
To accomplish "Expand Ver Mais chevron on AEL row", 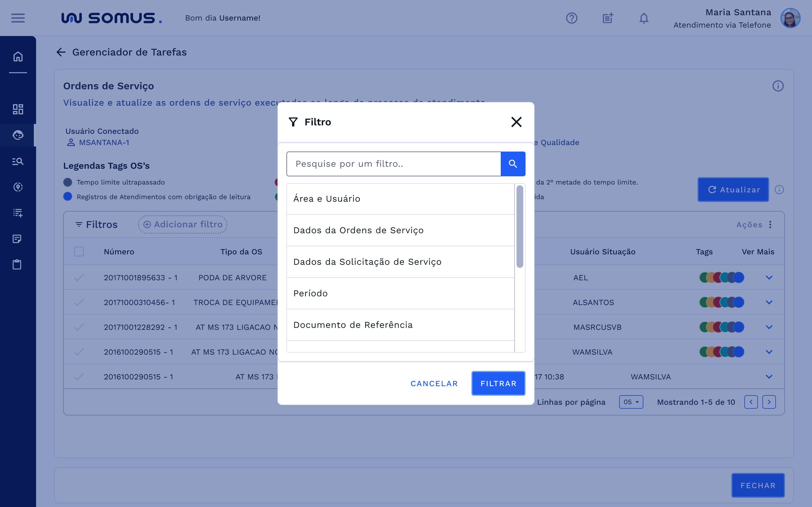I will pos(769,277).
